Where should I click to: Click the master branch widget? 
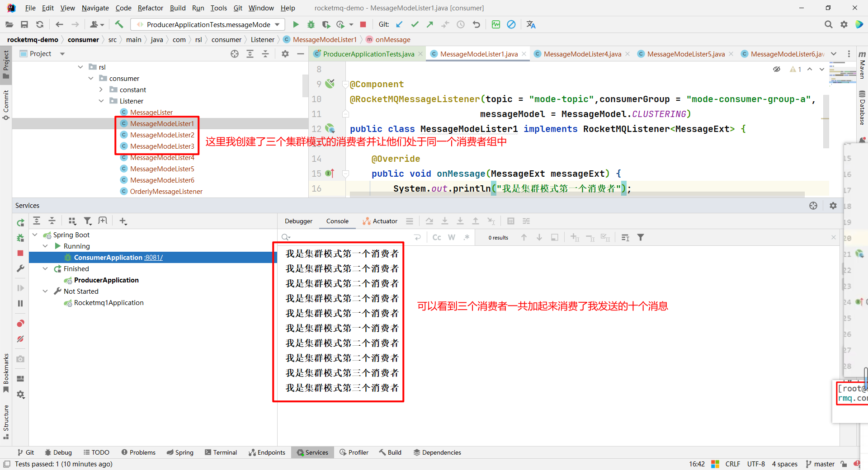pyautogui.click(x=820, y=464)
